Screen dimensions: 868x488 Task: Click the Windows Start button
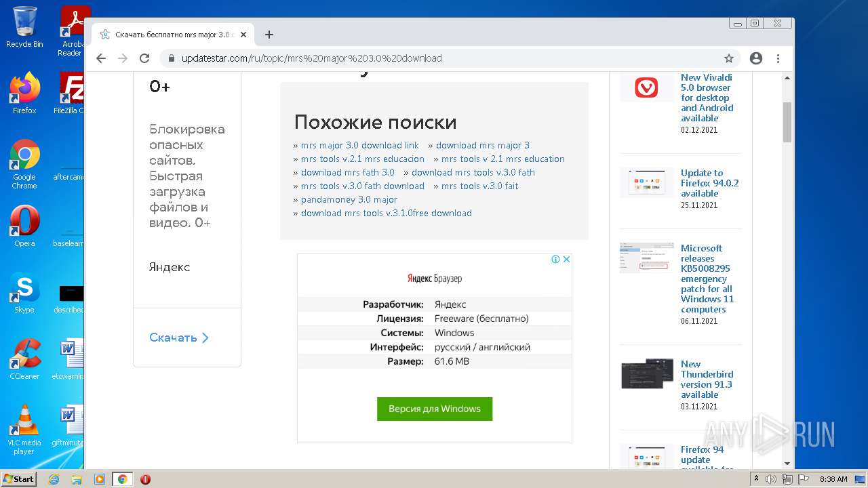[19, 479]
